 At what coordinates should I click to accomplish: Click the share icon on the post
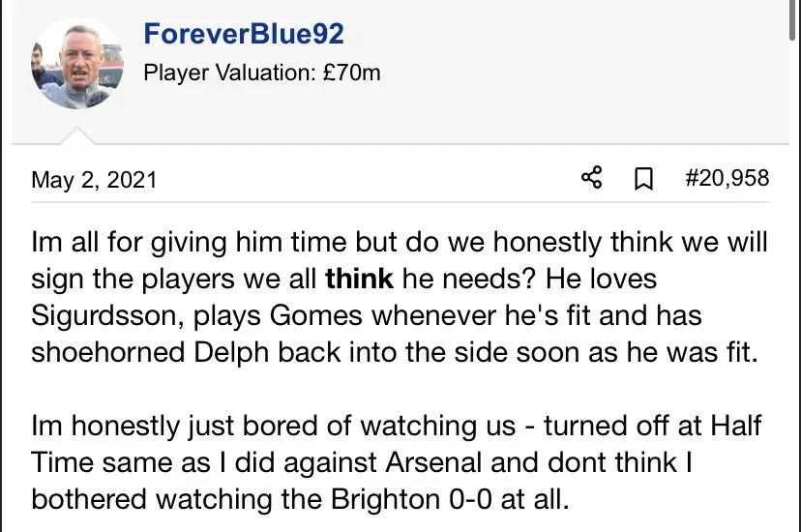591,179
